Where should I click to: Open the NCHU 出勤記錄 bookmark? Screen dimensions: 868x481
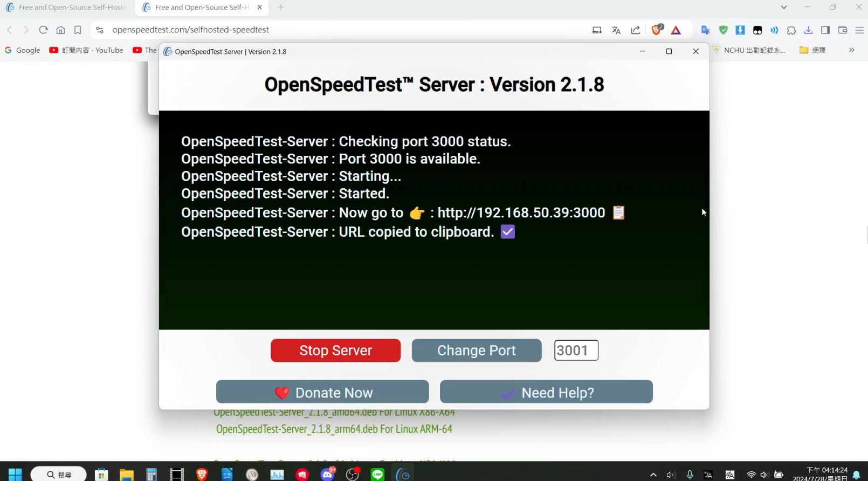[749, 50]
